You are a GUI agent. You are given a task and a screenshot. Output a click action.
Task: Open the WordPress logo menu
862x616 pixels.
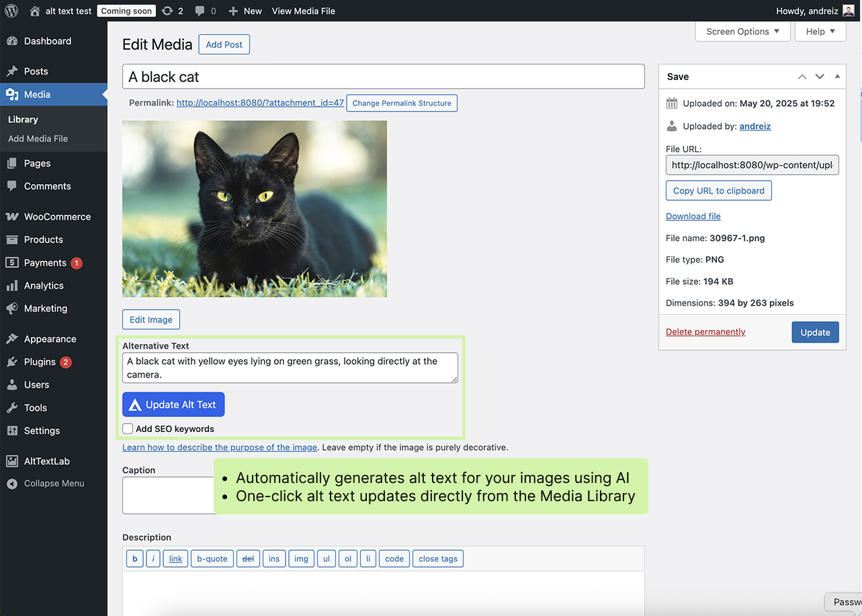(x=11, y=11)
